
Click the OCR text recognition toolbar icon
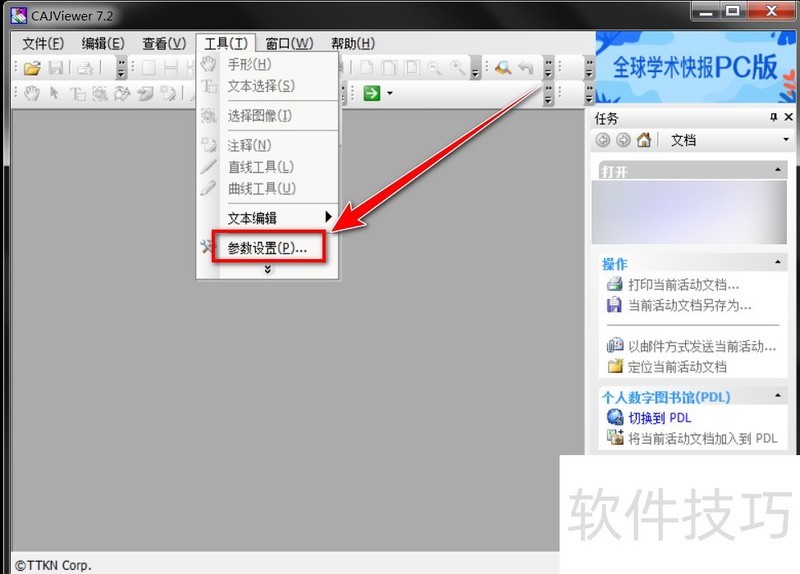(x=122, y=93)
